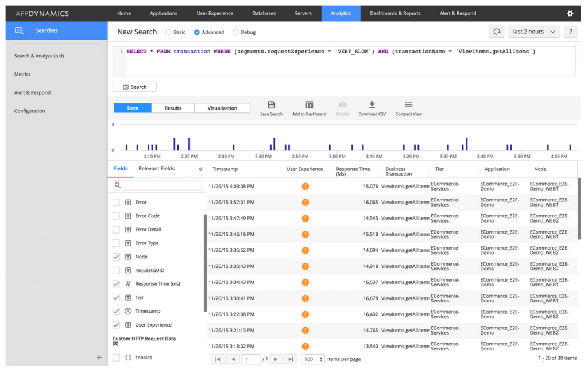Run the query with Search button

134,87
